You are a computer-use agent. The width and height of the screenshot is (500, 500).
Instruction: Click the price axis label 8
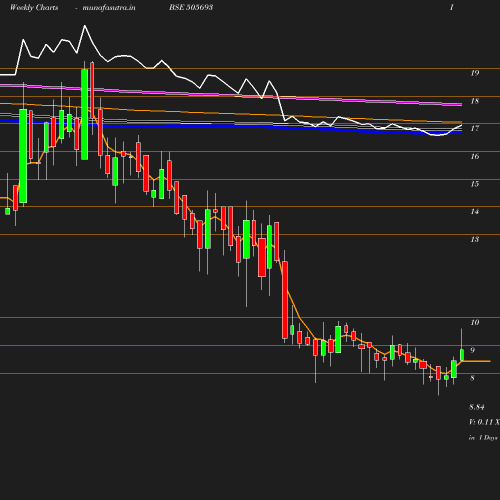[473, 378]
